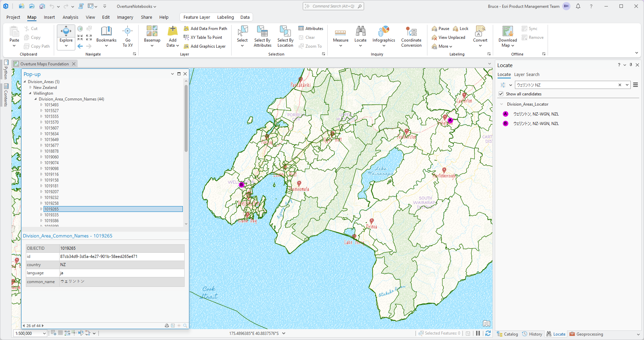Click Division_Area_Common_Names - 1019265 link
The height and width of the screenshot is (340, 644).
click(67, 236)
